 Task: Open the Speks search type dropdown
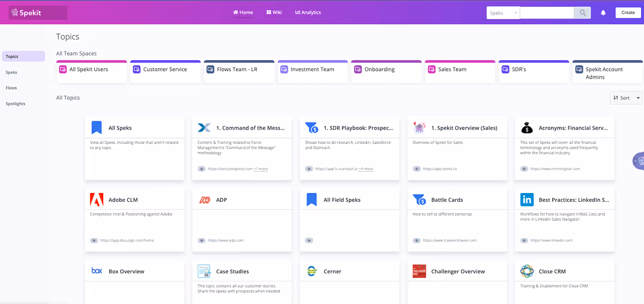[503, 13]
